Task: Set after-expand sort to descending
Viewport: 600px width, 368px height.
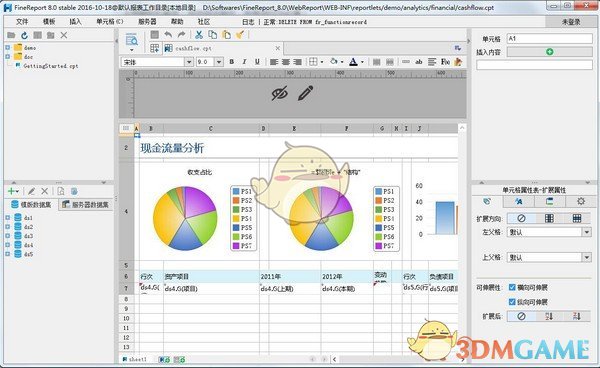Action: pyautogui.click(x=577, y=316)
